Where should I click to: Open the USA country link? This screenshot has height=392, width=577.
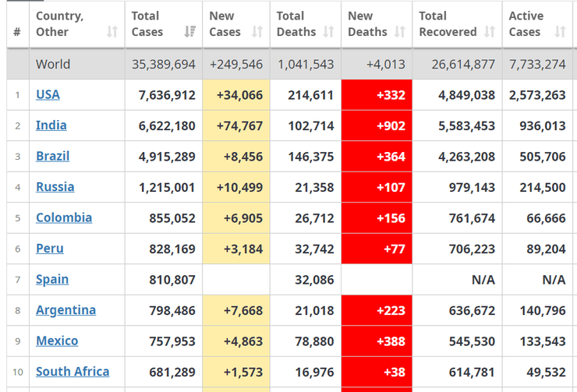point(48,94)
